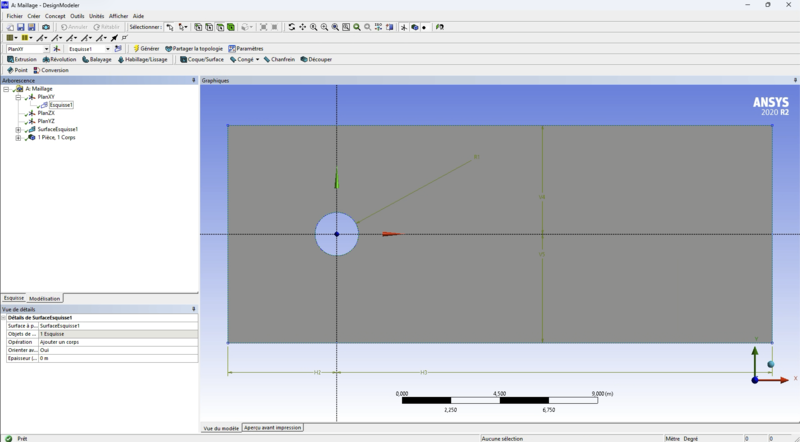Image resolution: width=800 pixels, height=442 pixels.
Task: Open the PlanXY plane dropdown
Action: 46,49
